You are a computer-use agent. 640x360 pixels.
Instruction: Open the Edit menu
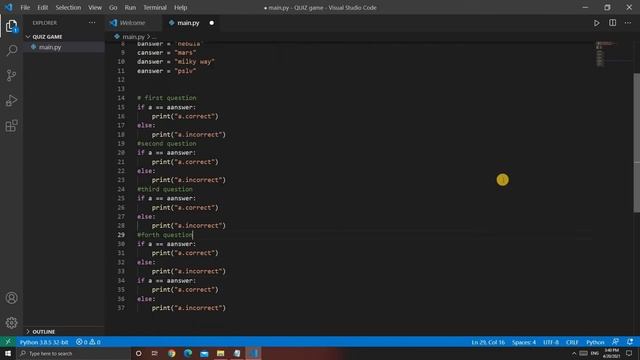pos(42,7)
